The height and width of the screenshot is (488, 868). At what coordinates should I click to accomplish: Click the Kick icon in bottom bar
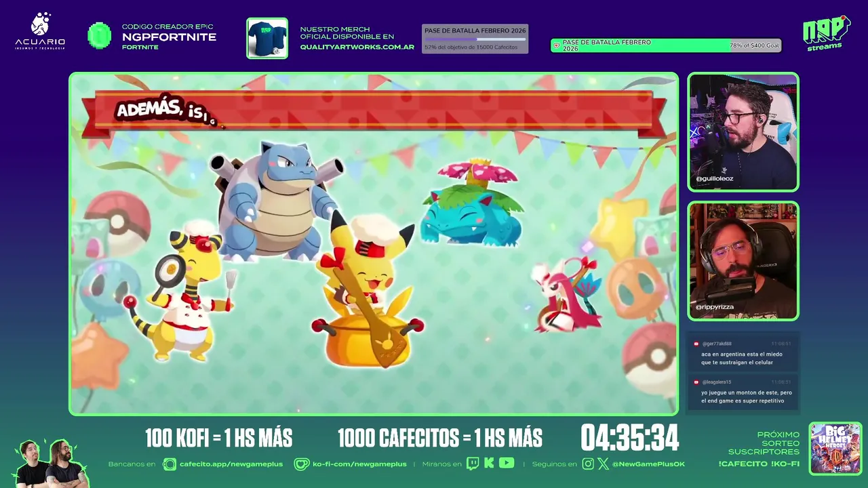point(489,464)
